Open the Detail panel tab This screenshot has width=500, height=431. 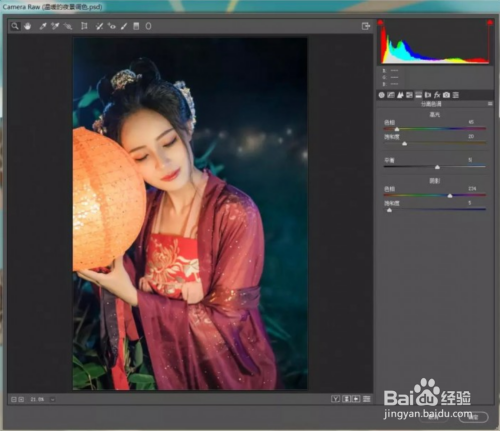400,95
